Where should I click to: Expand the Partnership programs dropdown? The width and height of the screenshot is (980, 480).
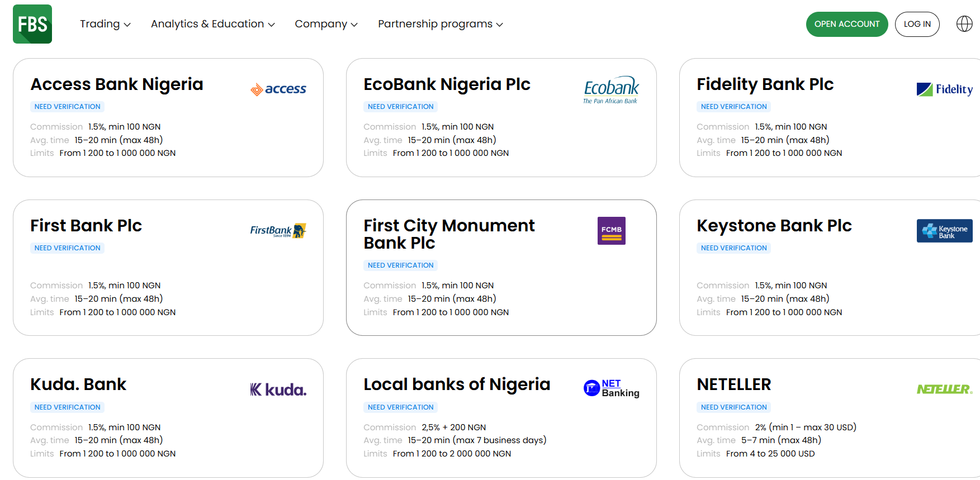pos(440,24)
